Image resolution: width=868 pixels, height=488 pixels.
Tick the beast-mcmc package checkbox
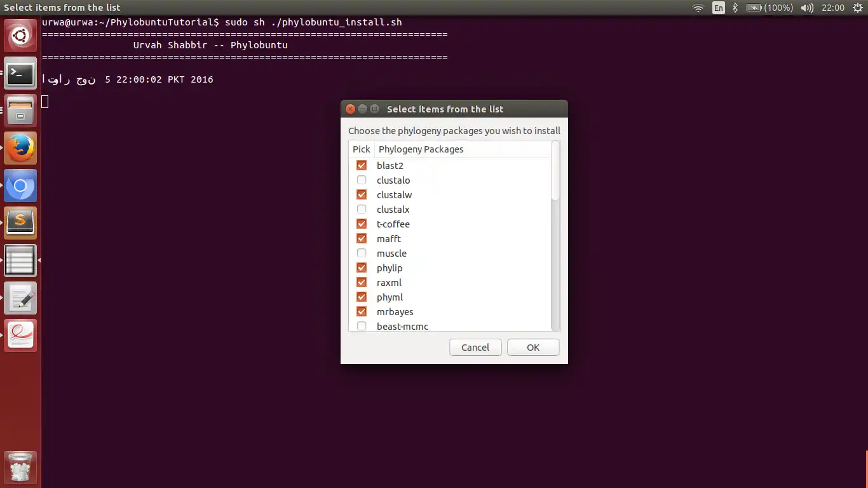click(x=362, y=326)
